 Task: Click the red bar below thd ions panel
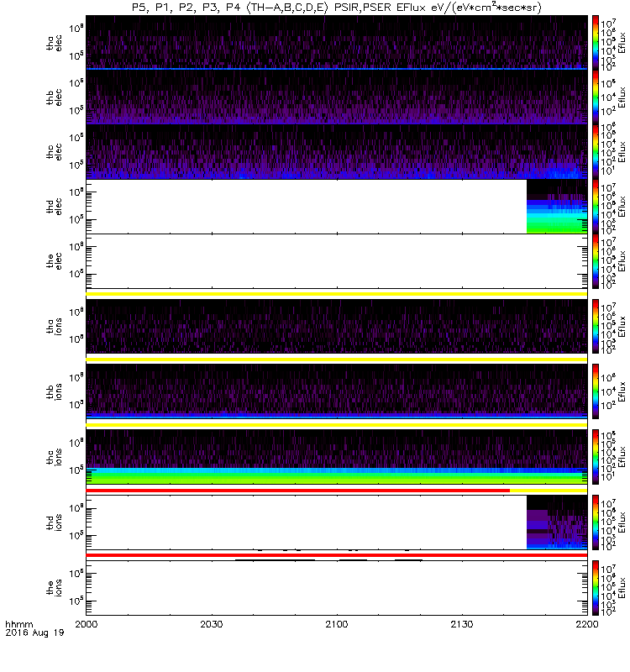point(337,555)
